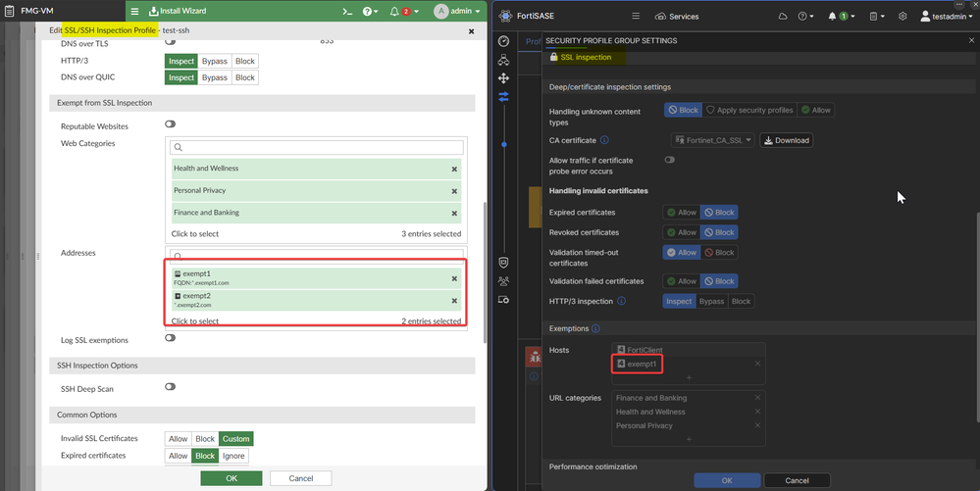Open the Install Wizard menu
This screenshot has width=980, height=491.
(178, 12)
